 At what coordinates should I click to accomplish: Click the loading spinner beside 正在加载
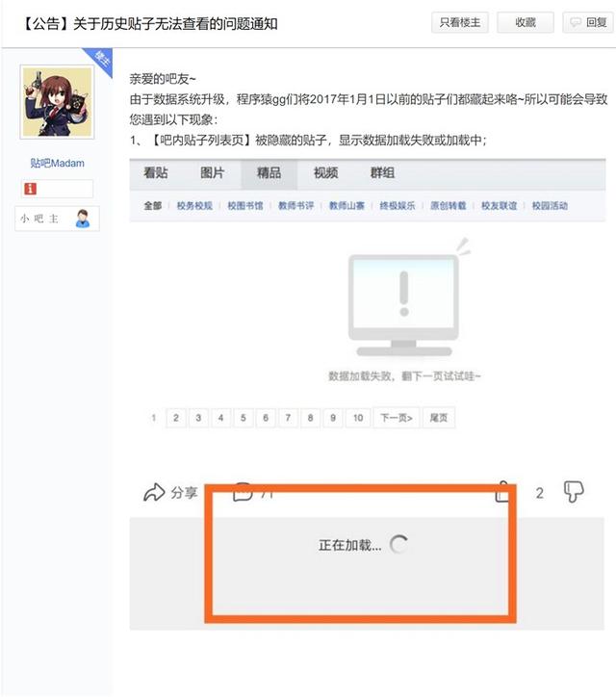tap(398, 545)
